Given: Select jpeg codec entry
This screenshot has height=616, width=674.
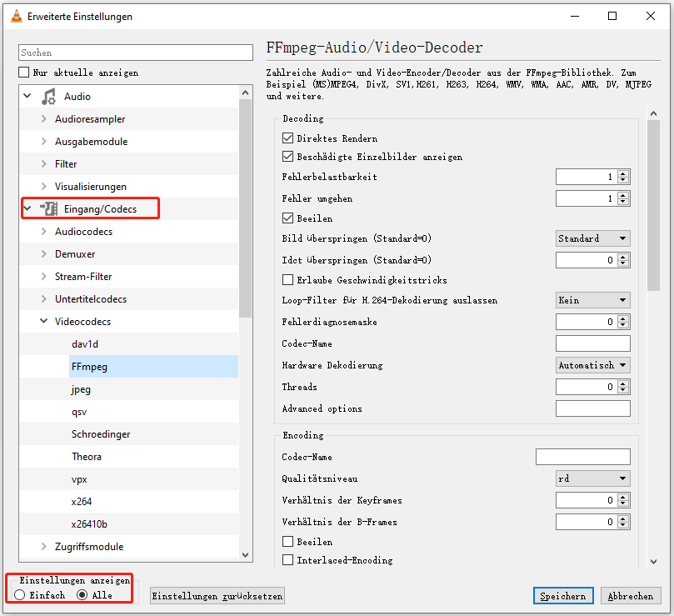Looking at the screenshot, I should [x=81, y=389].
